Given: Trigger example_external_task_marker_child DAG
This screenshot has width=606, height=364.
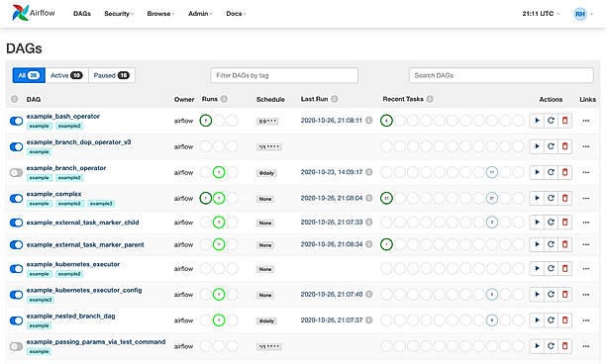Looking at the screenshot, I should point(537,222).
